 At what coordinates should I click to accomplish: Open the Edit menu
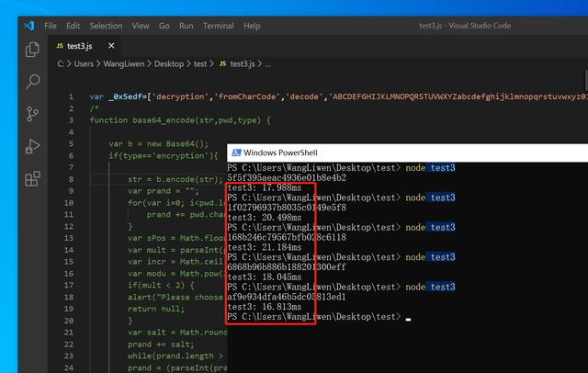pos(73,26)
